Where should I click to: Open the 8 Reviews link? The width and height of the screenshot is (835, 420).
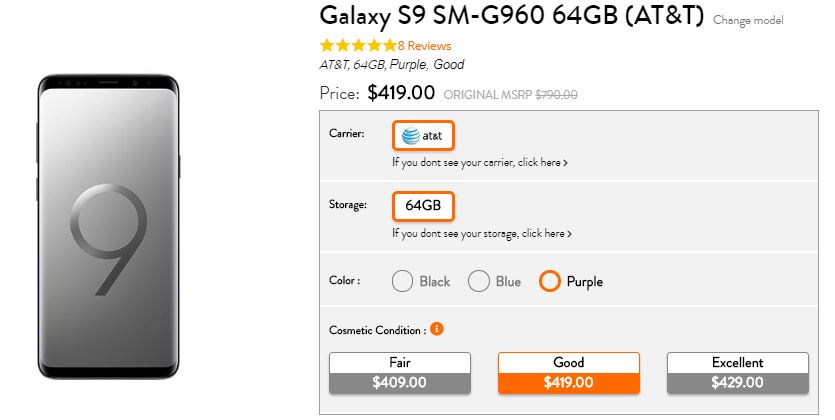point(424,46)
